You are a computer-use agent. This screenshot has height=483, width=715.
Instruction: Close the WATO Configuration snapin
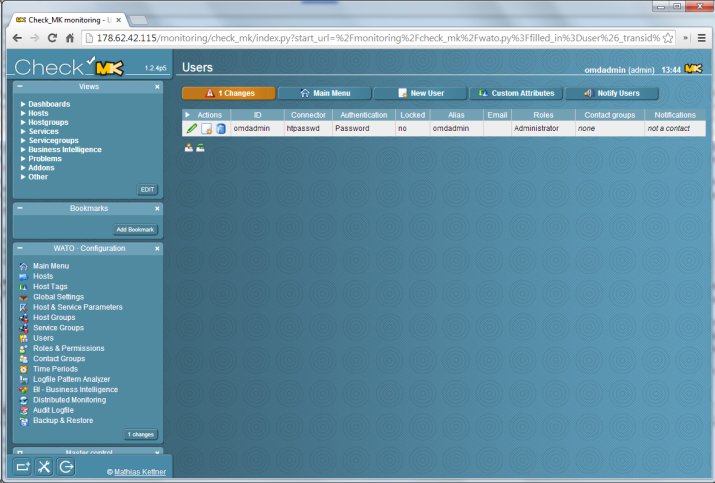click(x=157, y=249)
